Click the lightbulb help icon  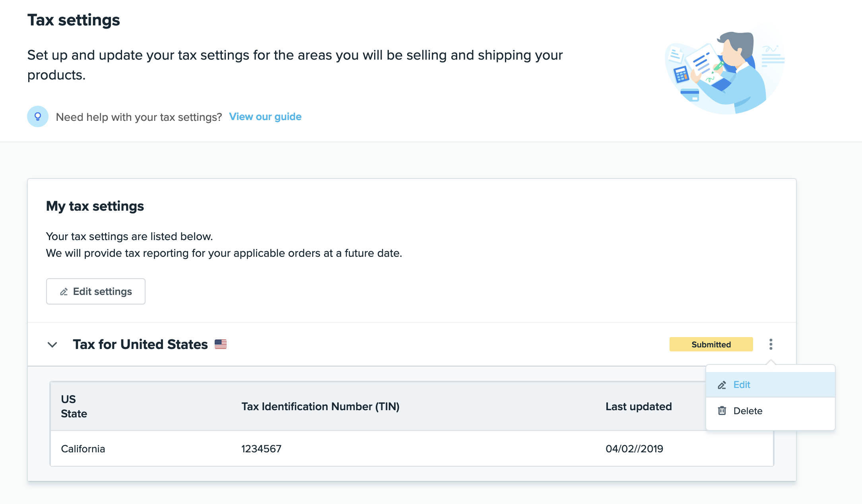click(x=38, y=116)
